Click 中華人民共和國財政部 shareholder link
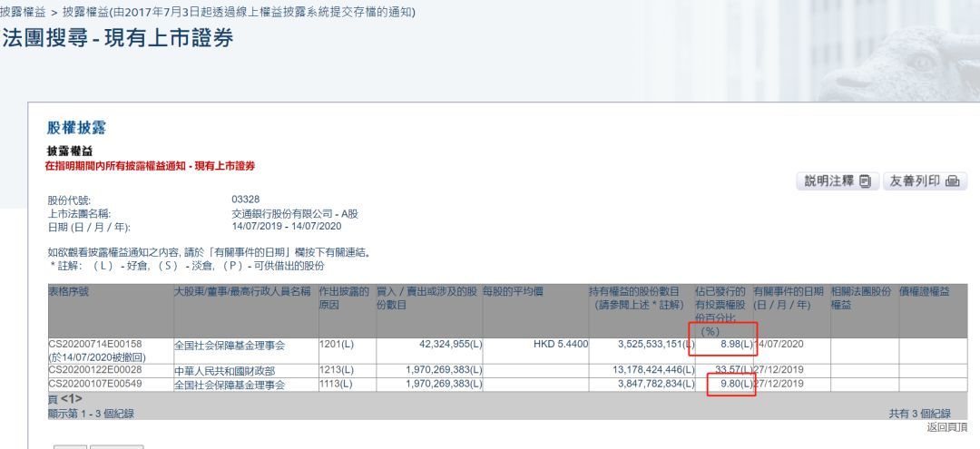This screenshot has height=449, width=980. point(224,371)
